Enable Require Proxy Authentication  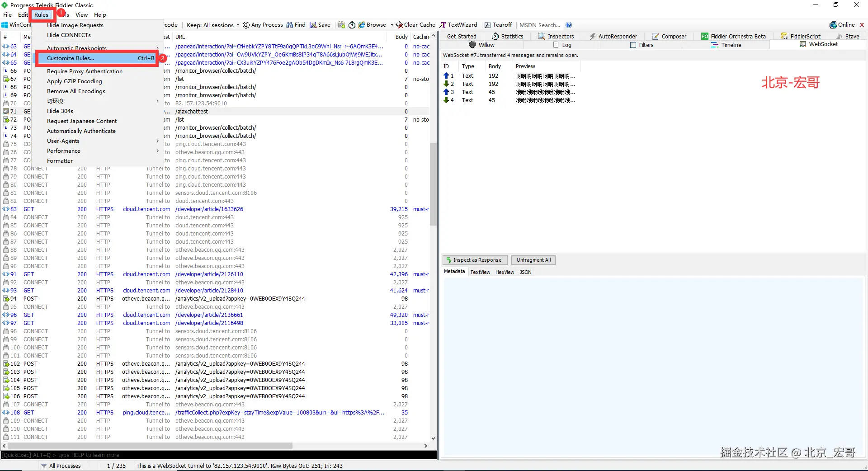85,71
